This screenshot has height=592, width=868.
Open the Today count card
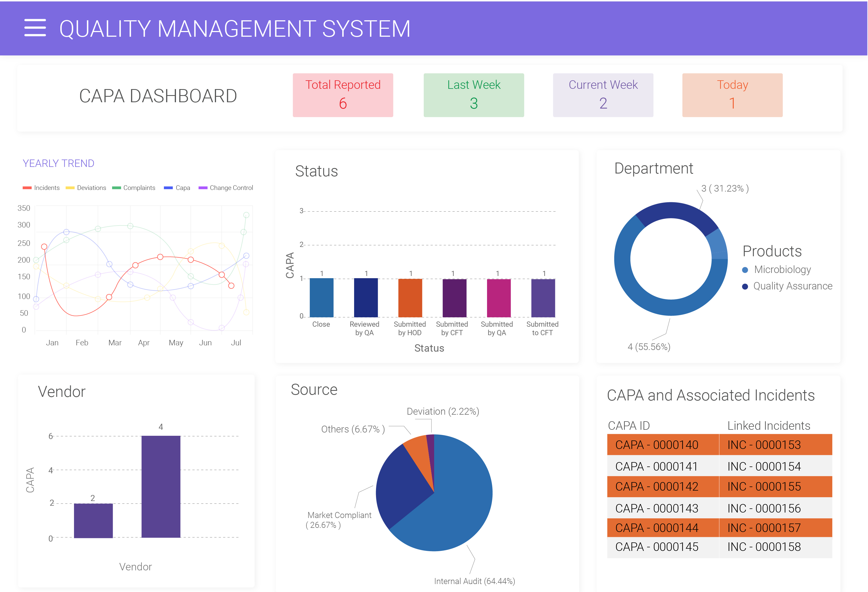[x=732, y=95]
